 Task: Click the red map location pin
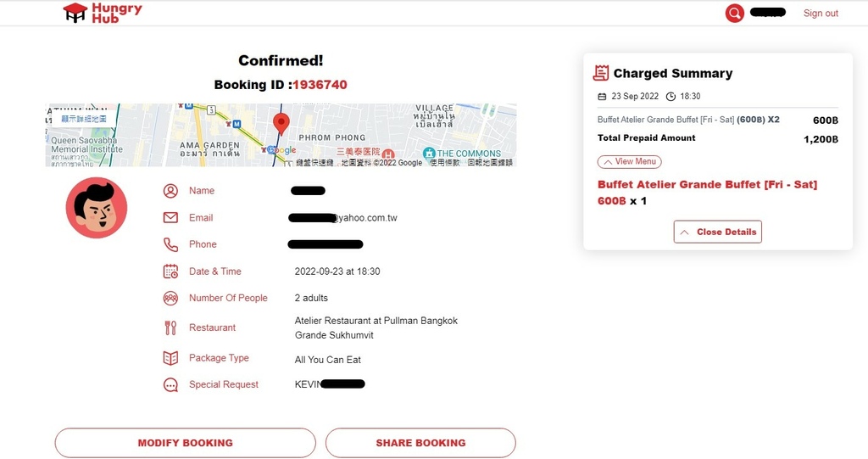coord(281,124)
